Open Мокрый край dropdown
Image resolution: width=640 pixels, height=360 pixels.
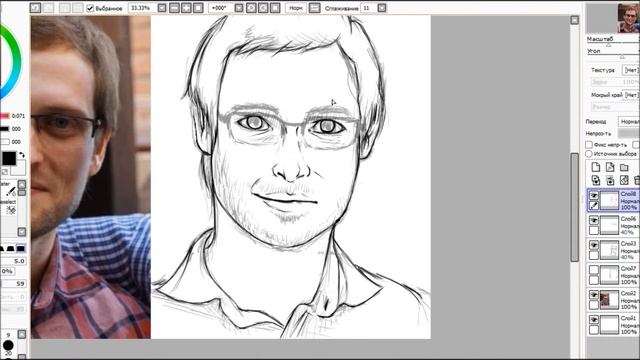(631, 95)
